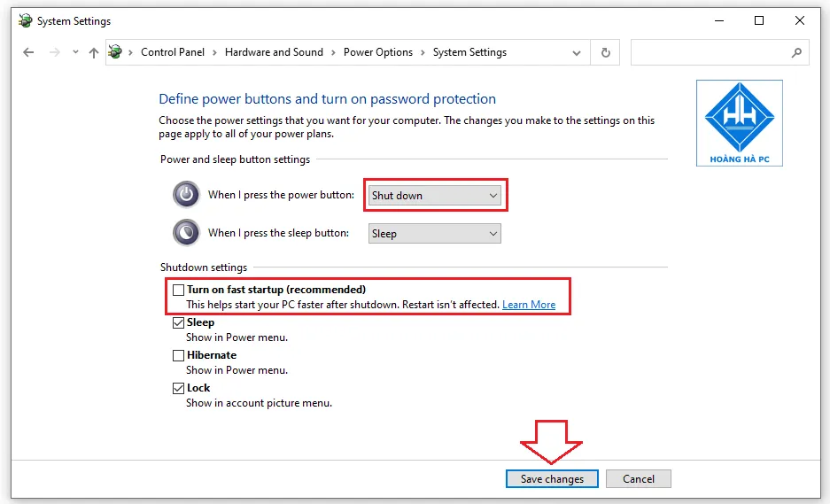Open the sleep button action dropdown

434,234
